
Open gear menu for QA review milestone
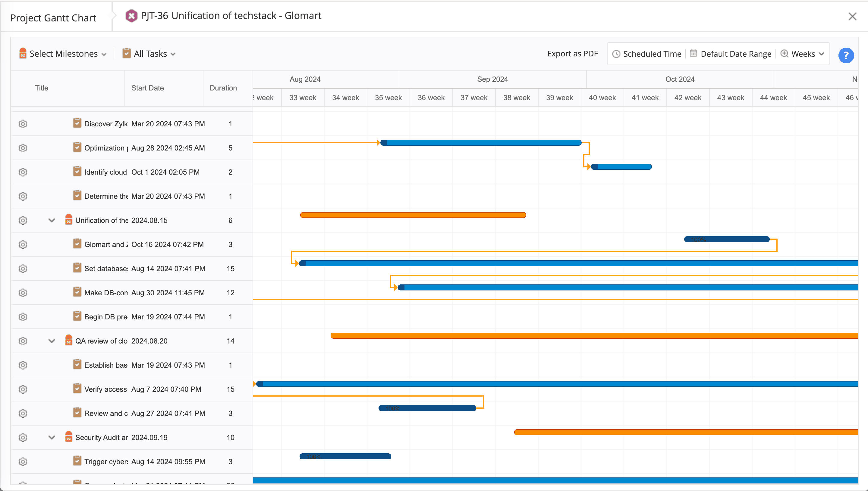click(x=23, y=341)
